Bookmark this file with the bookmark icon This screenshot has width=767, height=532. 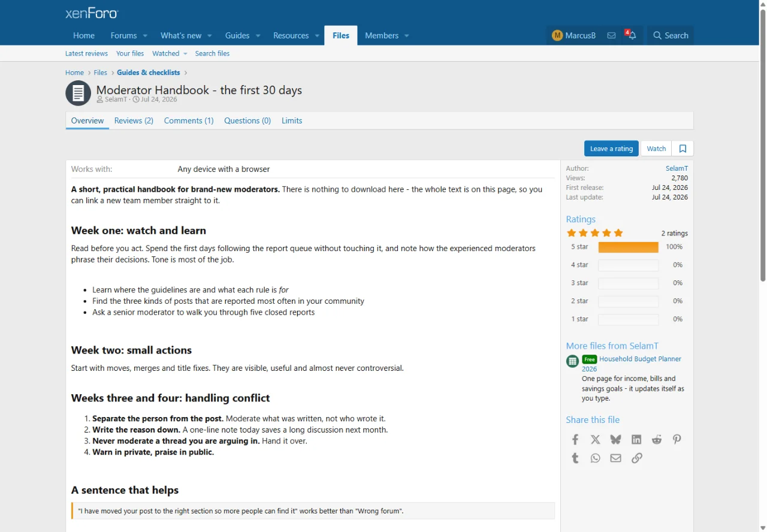pos(683,149)
